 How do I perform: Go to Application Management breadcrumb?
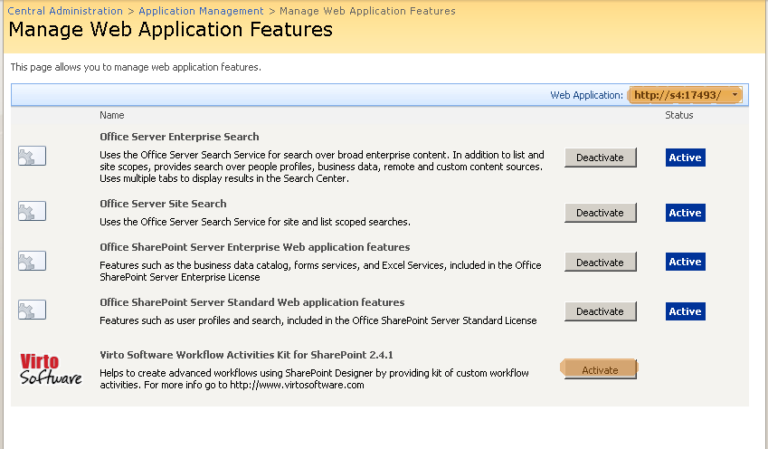(201, 11)
